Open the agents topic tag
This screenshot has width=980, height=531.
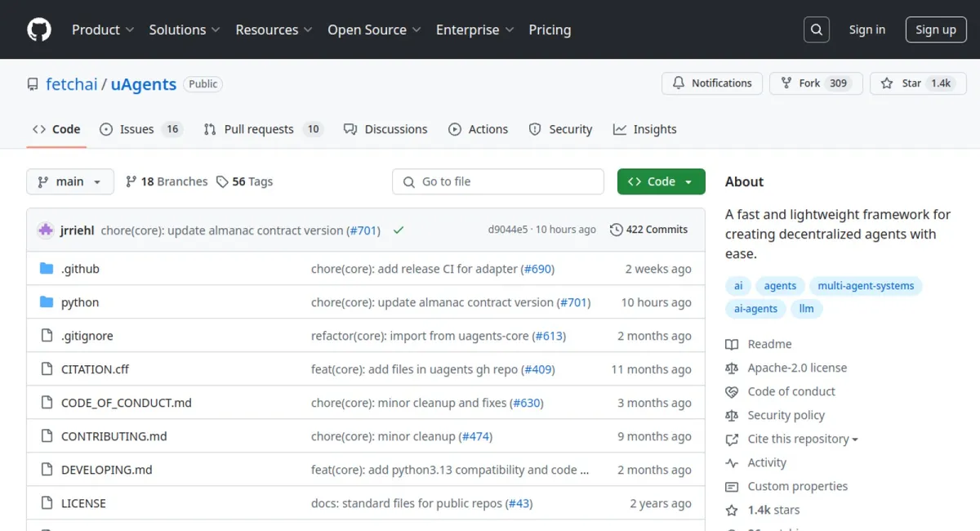[x=780, y=286]
